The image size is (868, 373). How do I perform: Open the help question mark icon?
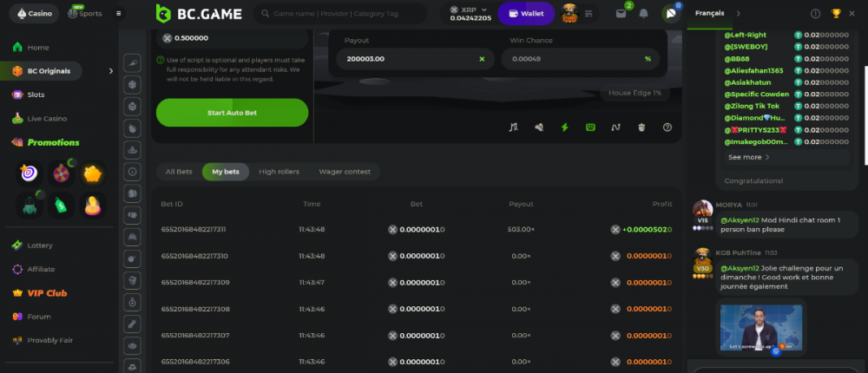[667, 127]
